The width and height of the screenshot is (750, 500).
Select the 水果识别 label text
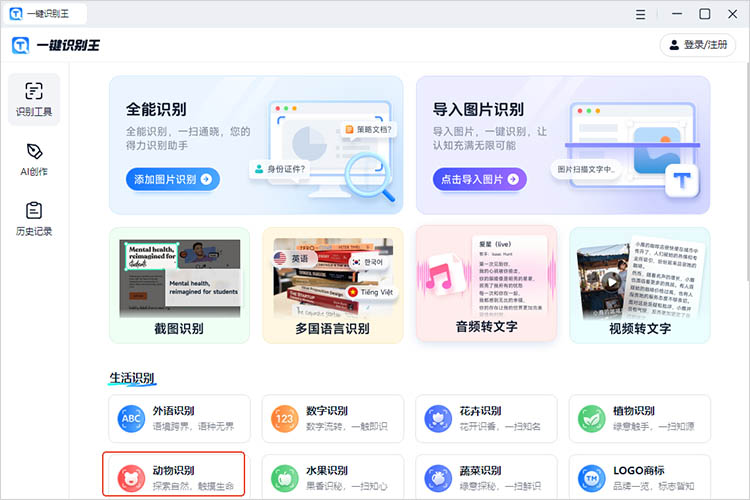(327, 471)
